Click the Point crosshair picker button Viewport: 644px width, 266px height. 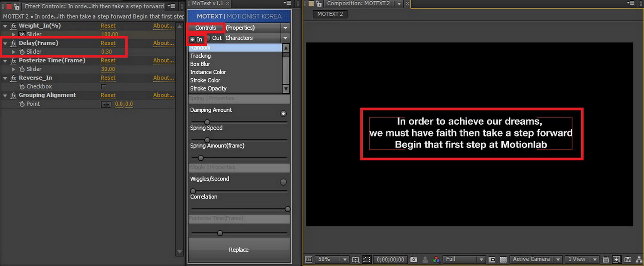[x=106, y=104]
